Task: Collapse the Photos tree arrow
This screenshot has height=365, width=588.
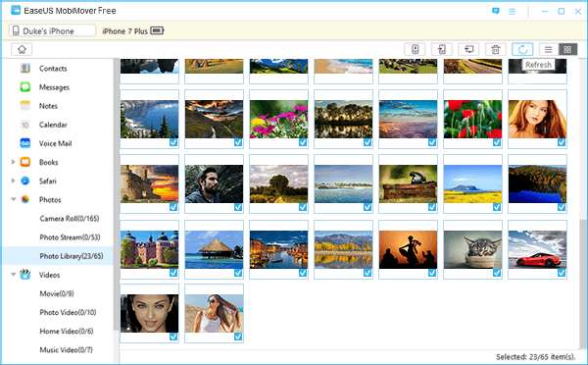Action: [x=13, y=199]
